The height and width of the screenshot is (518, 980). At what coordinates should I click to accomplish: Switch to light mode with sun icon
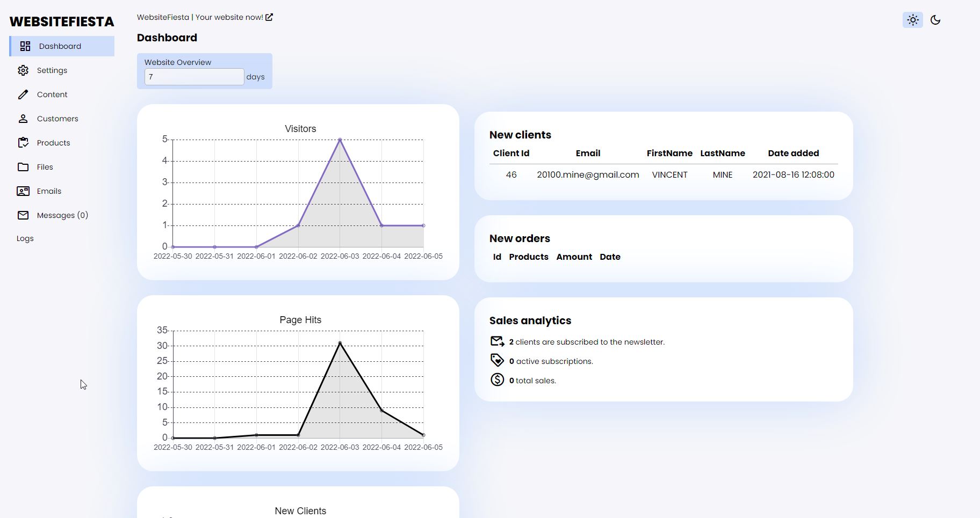click(x=912, y=20)
